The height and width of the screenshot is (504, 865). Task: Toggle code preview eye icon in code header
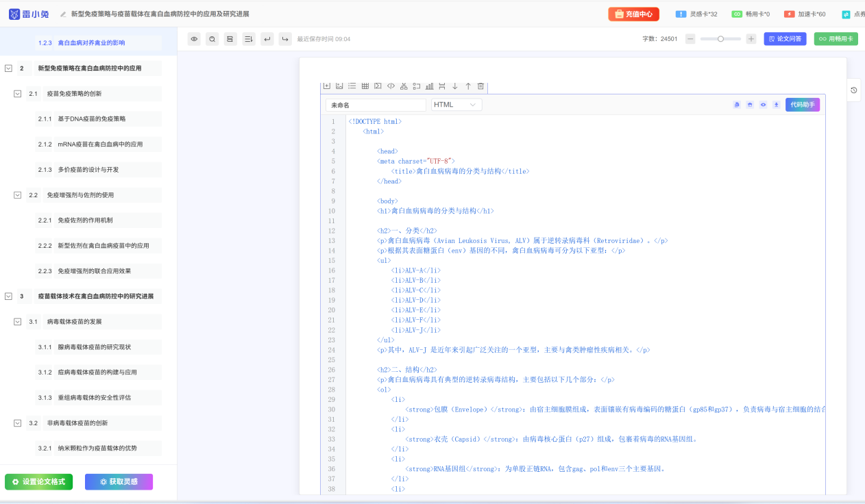pyautogui.click(x=763, y=105)
